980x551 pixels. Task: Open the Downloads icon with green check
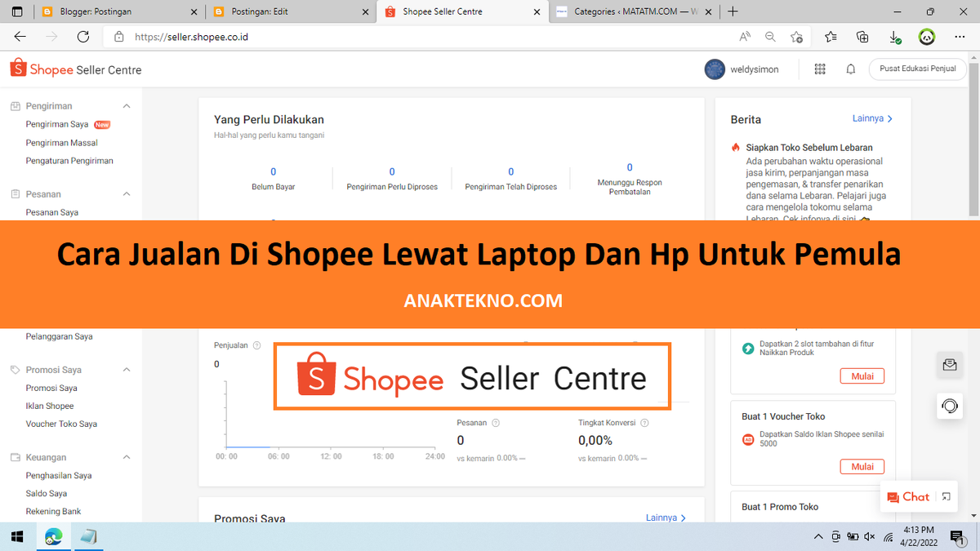[894, 37]
